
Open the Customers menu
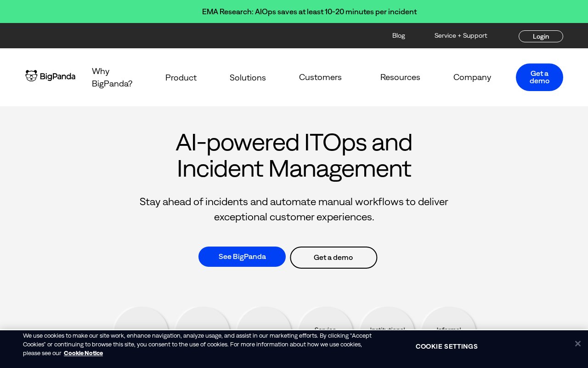coord(320,77)
